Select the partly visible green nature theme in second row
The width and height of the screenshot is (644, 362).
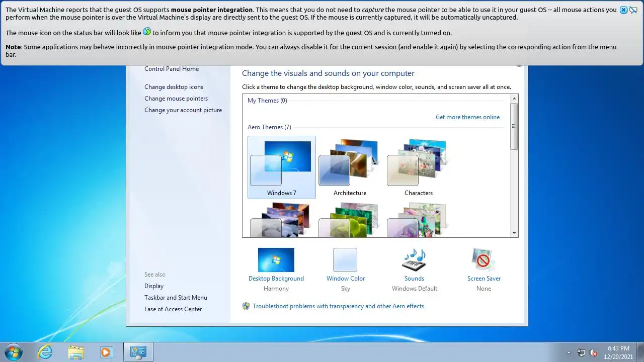click(x=350, y=220)
